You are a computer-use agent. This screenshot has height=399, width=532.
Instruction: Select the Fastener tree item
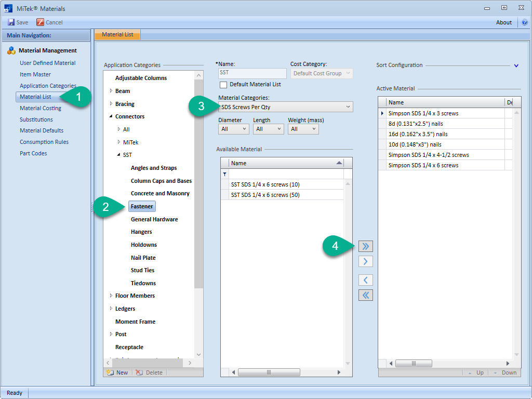coord(142,206)
